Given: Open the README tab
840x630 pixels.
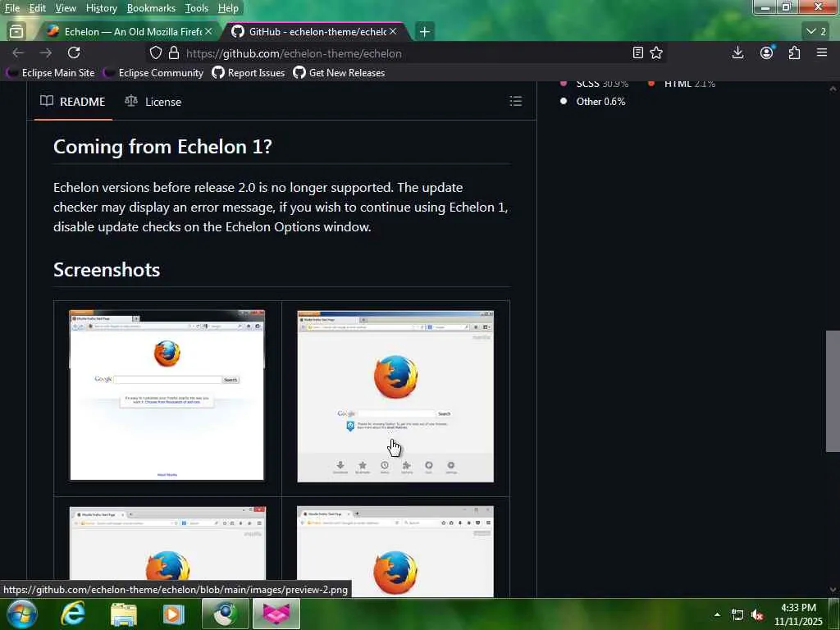Looking at the screenshot, I should coord(73,101).
